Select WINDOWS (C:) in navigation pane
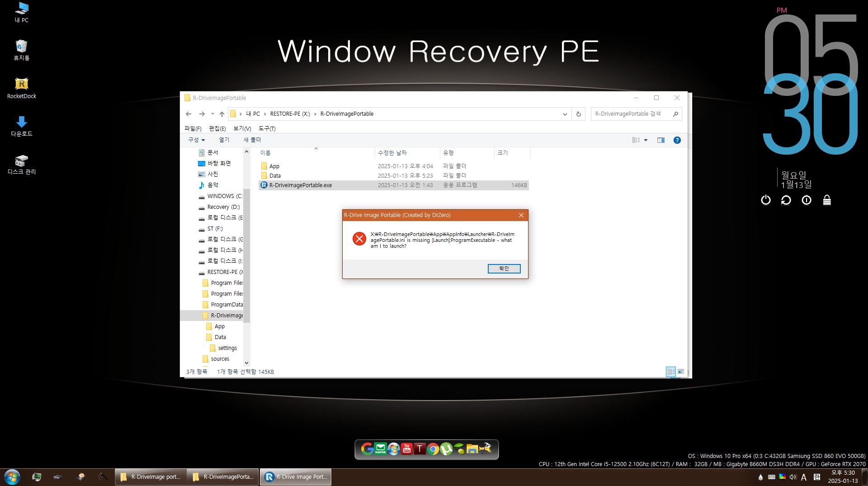Viewport: 868px width, 486px height. coord(220,196)
